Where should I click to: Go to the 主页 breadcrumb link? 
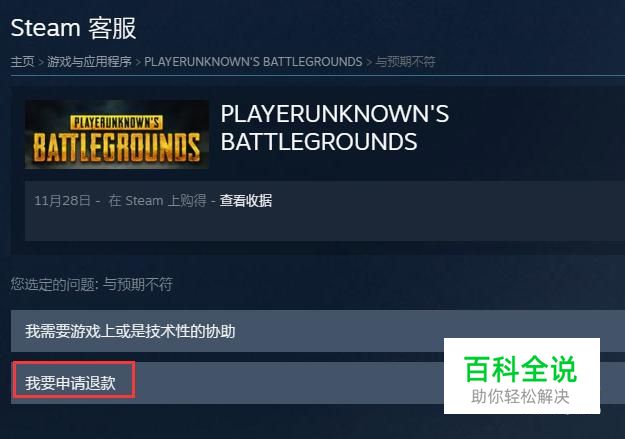tap(22, 62)
